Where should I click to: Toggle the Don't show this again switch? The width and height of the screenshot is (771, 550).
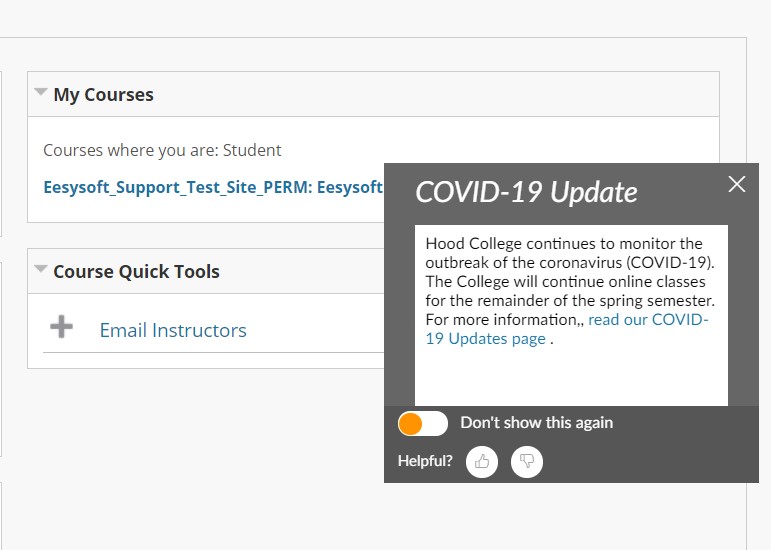pyautogui.click(x=422, y=423)
